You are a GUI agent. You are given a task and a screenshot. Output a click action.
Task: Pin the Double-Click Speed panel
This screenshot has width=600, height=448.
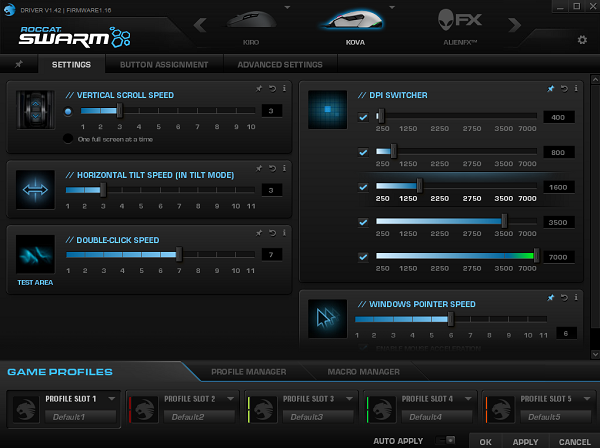click(259, 233)
